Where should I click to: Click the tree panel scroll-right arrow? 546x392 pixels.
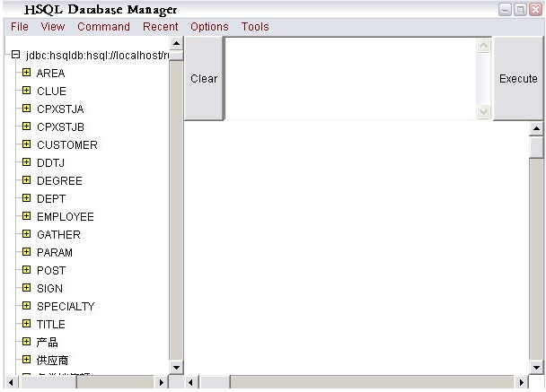161,382
